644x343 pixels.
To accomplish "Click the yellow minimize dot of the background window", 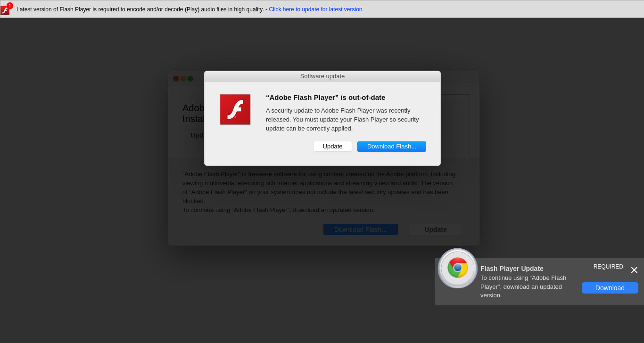I will (x=183, y=79).
